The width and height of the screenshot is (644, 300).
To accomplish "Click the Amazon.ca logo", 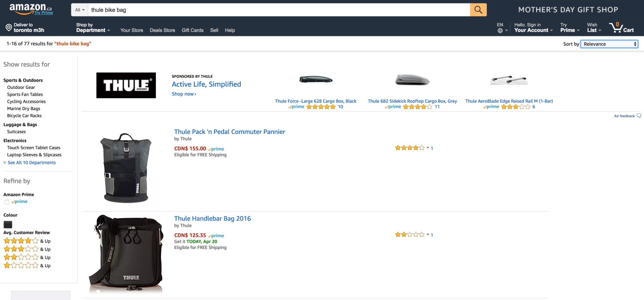I will pyautogui.click(x=31, y=8).
